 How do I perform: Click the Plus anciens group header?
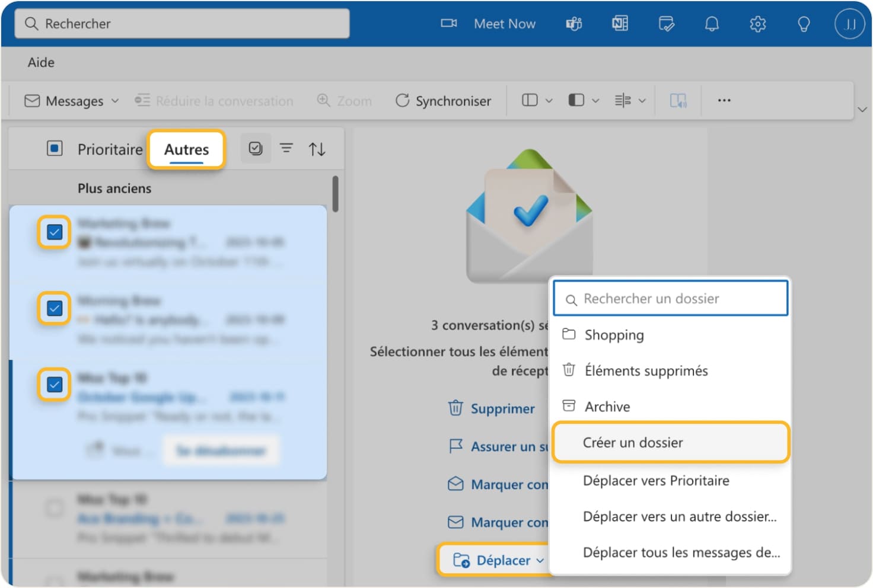tap(114, 188)
